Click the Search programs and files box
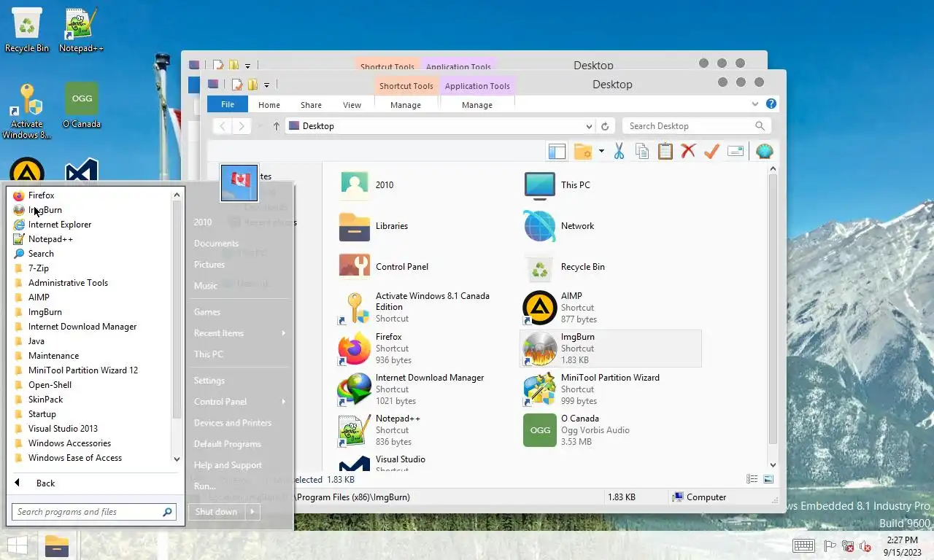The width and height of the screenshot is (934, 560). [x=94, y=512]
